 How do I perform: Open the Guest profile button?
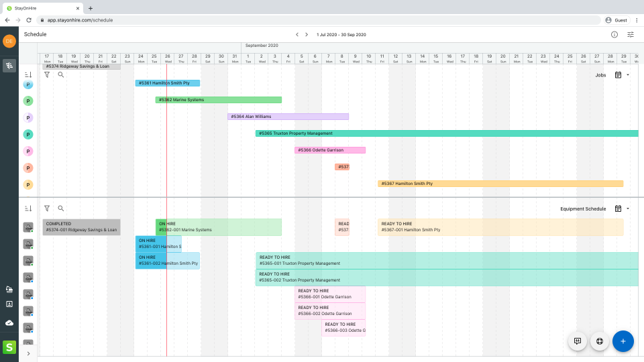coord(616,20)
